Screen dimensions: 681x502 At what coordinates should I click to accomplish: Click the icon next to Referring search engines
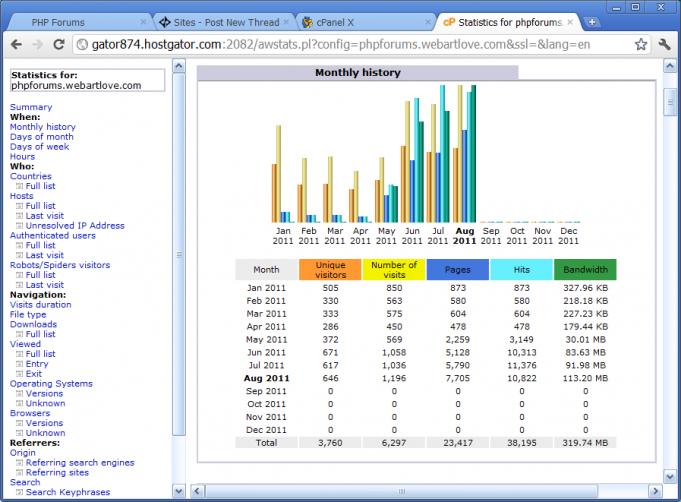pyautogui.click(x=19, y=463)
